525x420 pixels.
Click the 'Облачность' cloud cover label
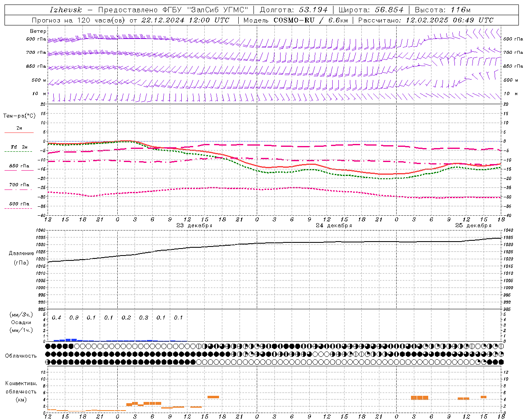21,356
